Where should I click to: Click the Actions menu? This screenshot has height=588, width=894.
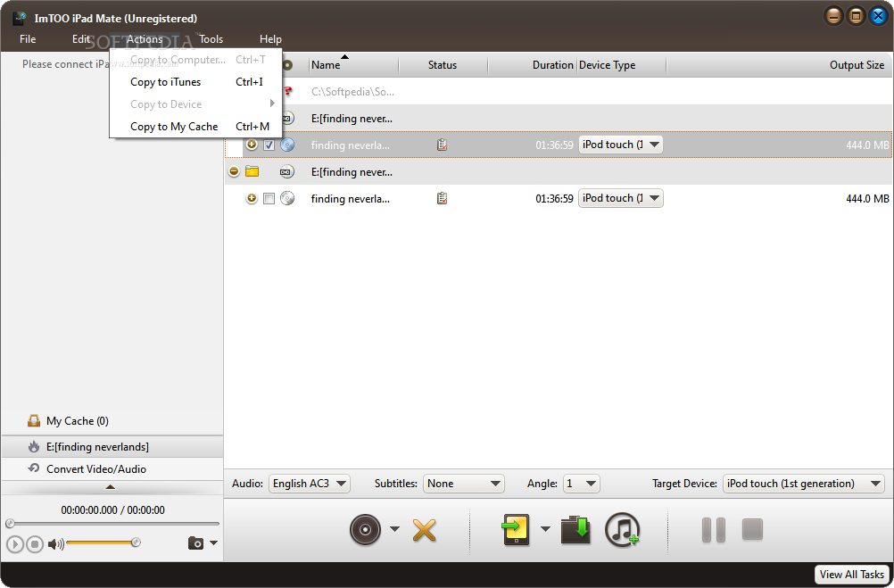point(145,39)
